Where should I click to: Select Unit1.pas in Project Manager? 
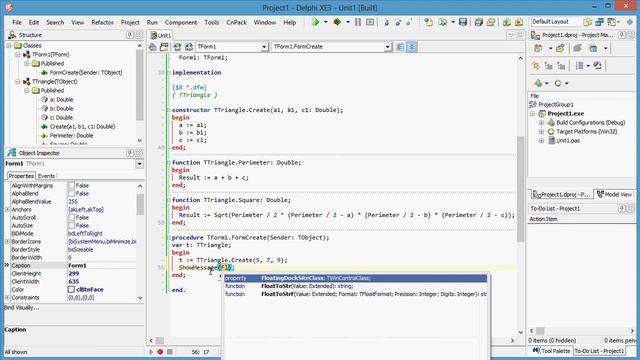point(568,140)
